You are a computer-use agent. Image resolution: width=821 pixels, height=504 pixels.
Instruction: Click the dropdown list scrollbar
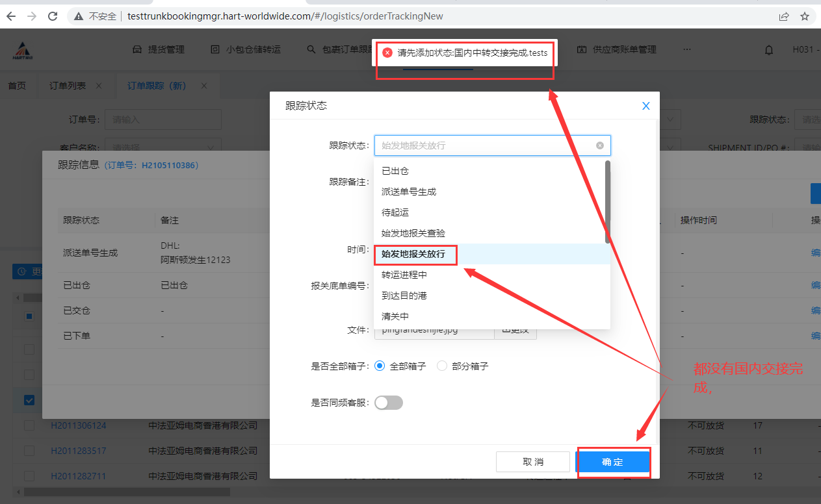[608, 201]
